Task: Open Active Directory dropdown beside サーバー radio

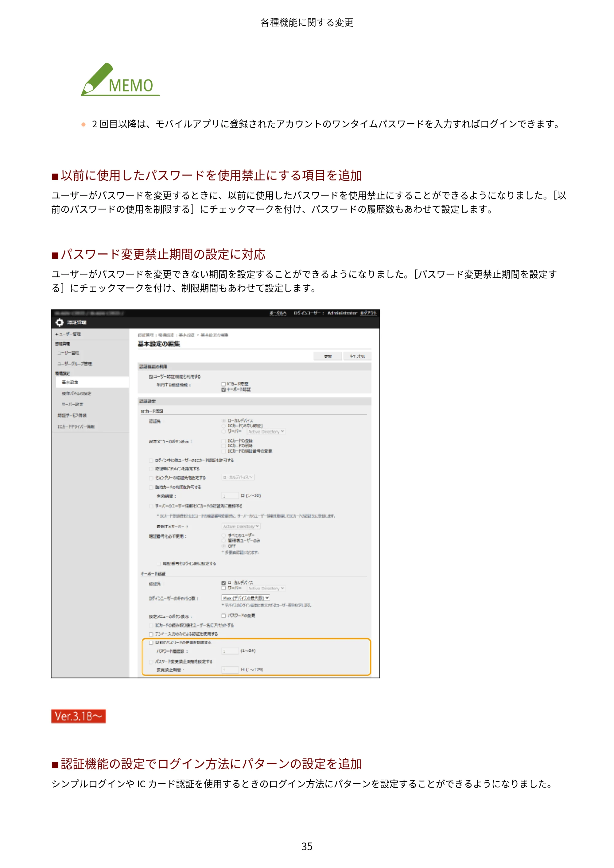Action: click(x=266, y=431)
